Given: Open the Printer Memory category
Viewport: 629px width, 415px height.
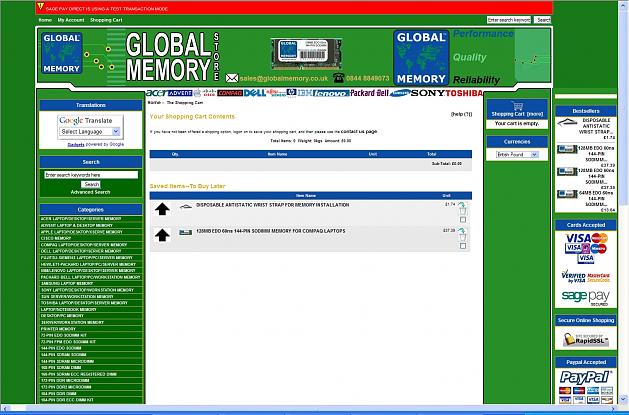Looking at the screenshot, I should point(58,329).
